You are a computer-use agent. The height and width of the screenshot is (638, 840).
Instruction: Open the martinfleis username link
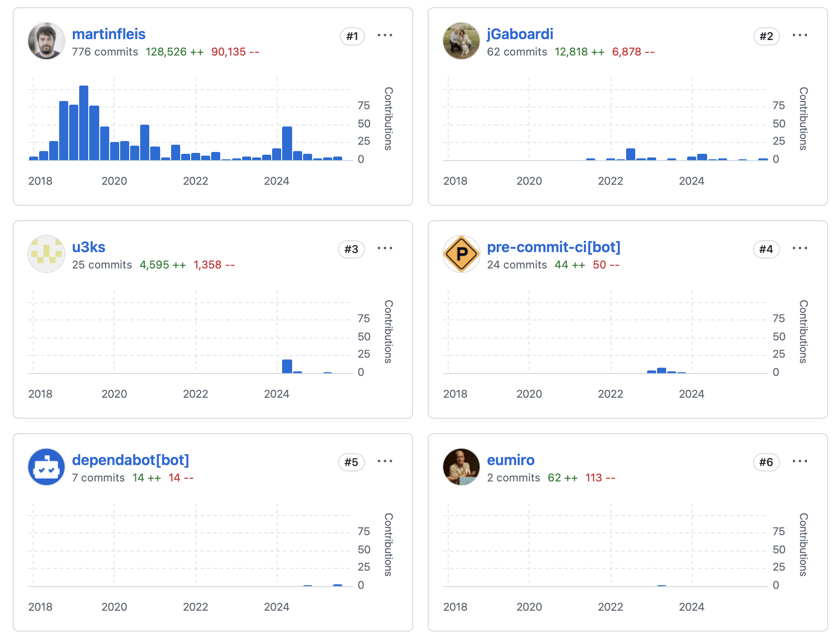(x=109, y=34)
